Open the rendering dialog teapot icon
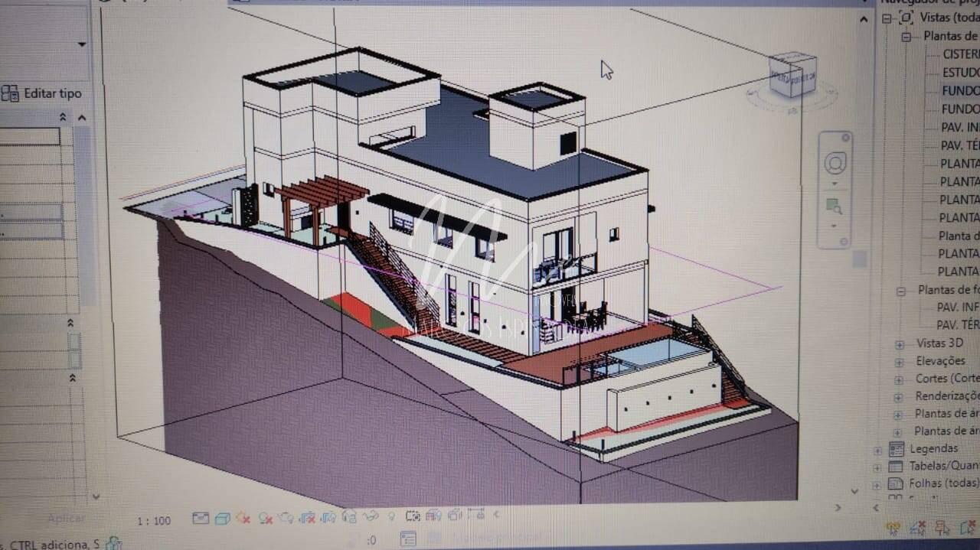Viewport: 980px width, 550px height. pos(286,517)
